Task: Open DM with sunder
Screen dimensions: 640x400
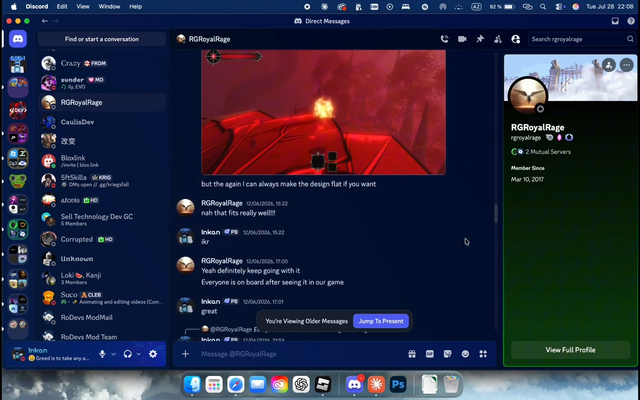Action: (x=102, y=83)
